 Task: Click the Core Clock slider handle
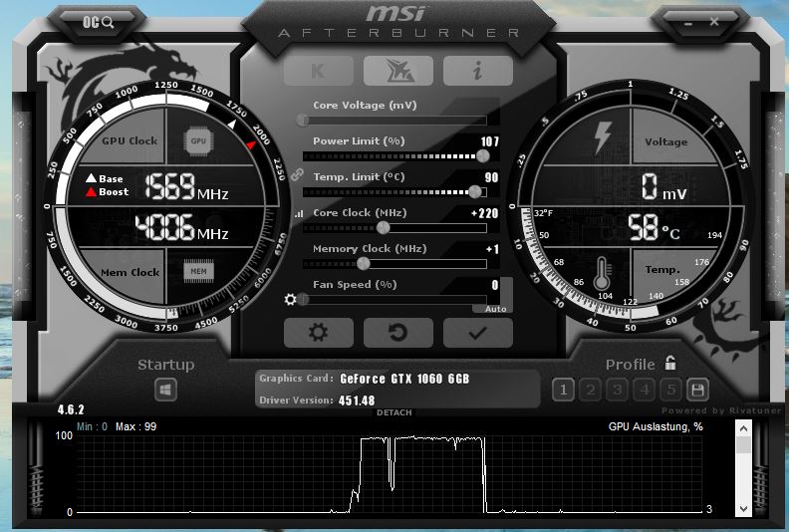point(383,228)
